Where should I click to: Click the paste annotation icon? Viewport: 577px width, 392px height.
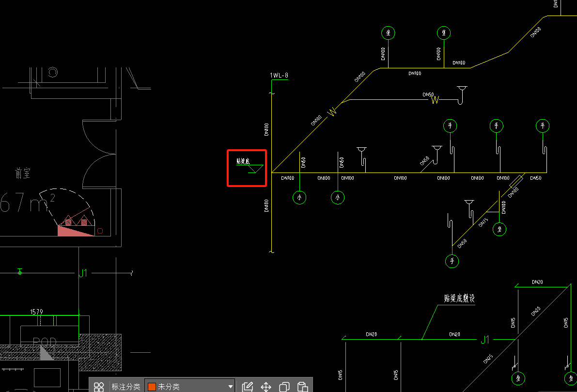point(302,387)
